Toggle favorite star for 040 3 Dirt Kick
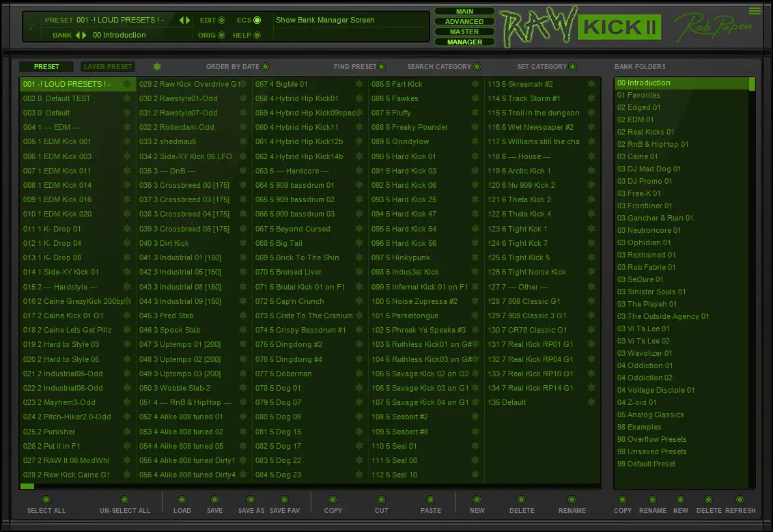773x532 pixels. coord(242,243)
